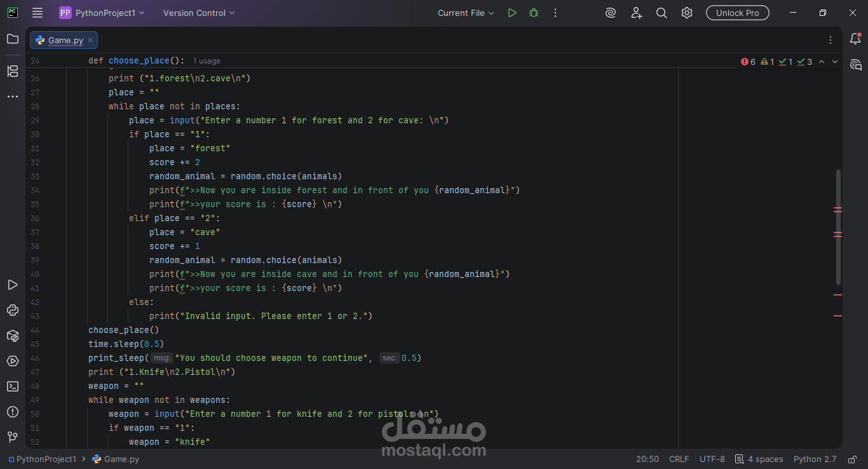Viewport: 868px width, 469px height.
Task: Open notifications with the bell icon
Action: click(856, 39)
